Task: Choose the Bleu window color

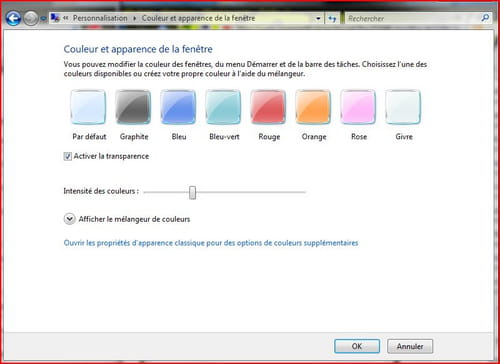Action: tap(178, 107)
